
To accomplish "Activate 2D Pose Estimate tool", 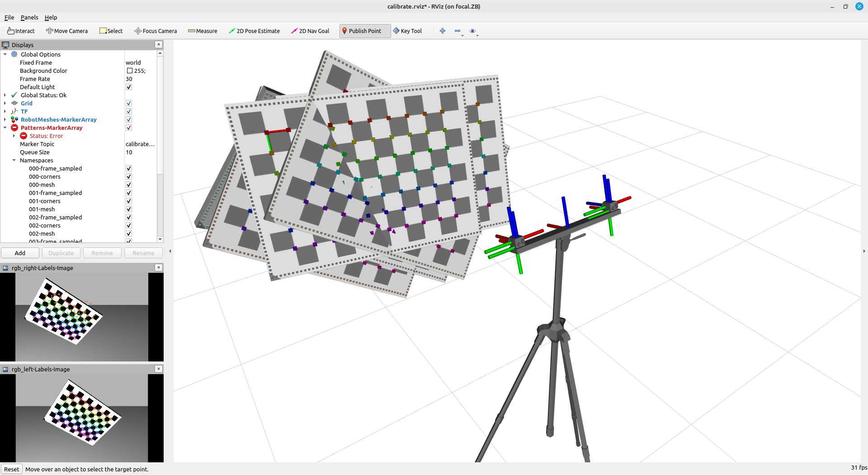I will 254,31.
